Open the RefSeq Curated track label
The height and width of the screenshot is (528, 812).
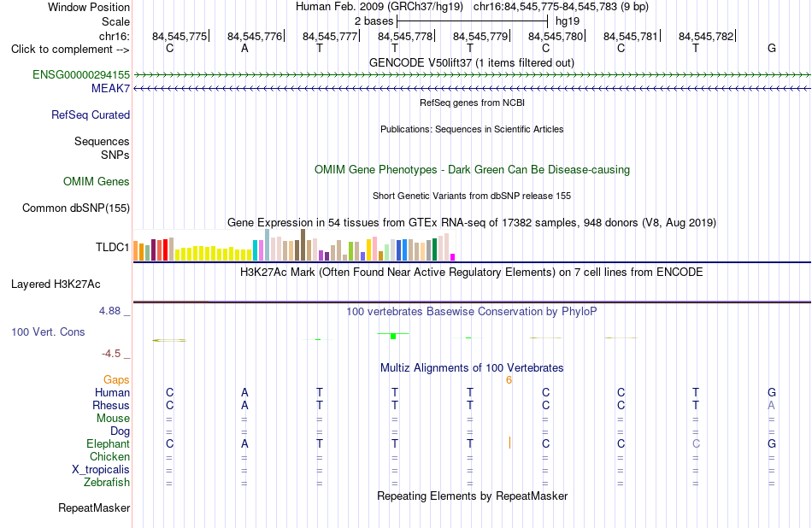[x=91, y=115]
